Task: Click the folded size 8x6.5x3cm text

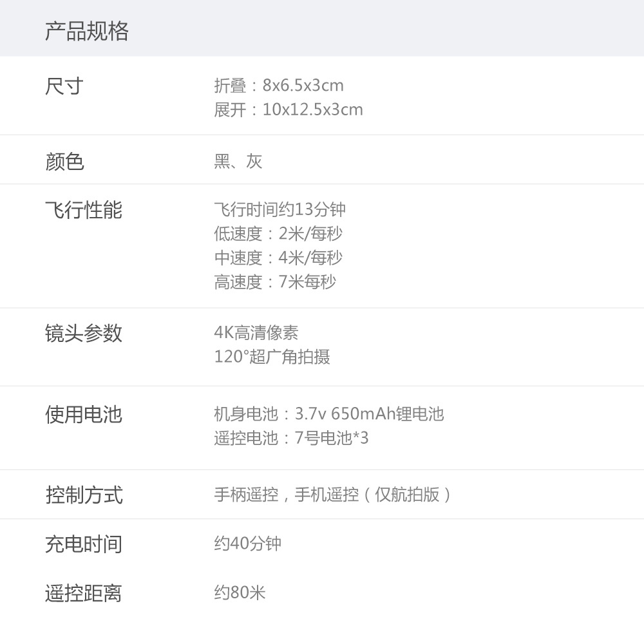Action: click(x=279, y=86)
